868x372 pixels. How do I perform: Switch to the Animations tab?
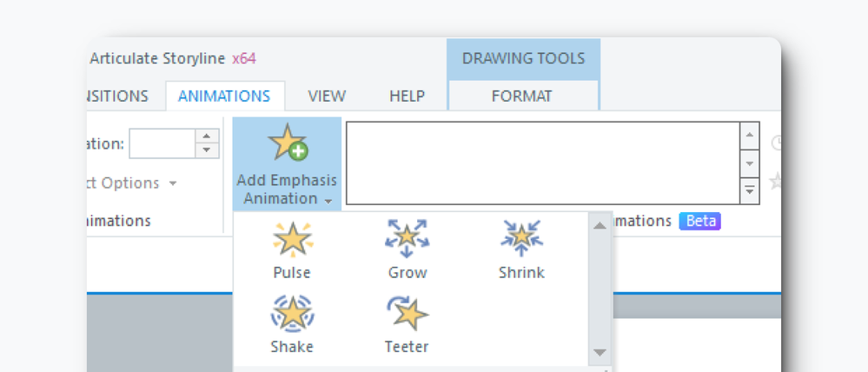click(224, 96)
